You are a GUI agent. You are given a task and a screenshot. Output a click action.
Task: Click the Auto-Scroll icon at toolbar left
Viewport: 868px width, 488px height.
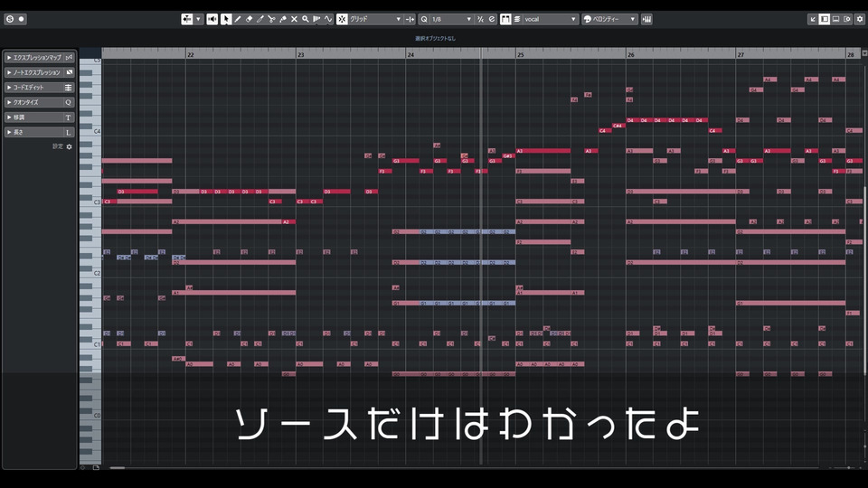(187, 19)
